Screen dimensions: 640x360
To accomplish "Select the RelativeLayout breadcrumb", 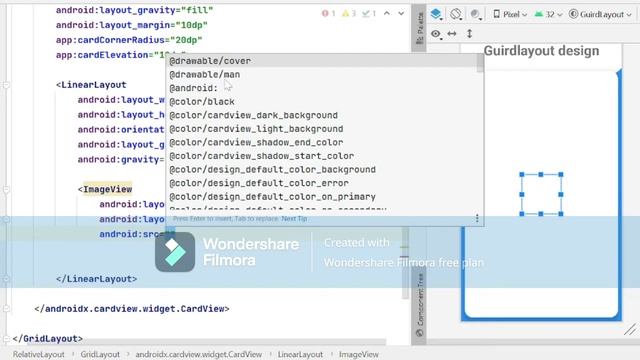I will pyautogui.click(x=38, y=354).
